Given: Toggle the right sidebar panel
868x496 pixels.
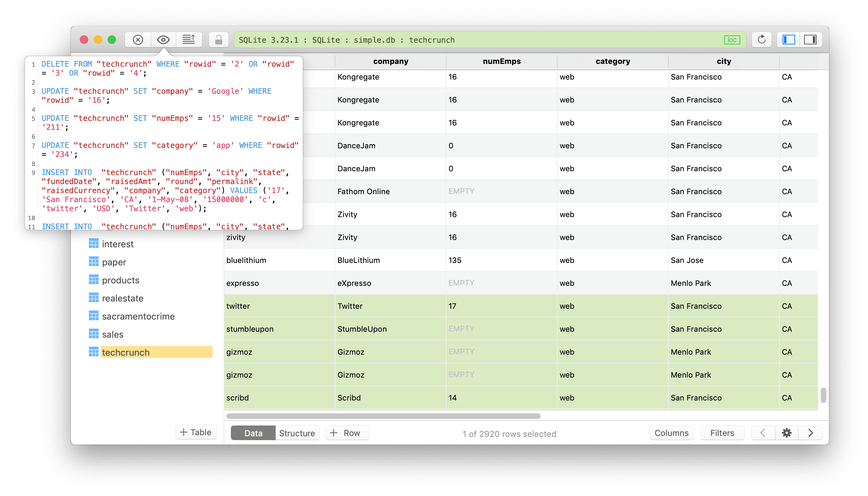Looking at the screenshot, I should (810, 40).
